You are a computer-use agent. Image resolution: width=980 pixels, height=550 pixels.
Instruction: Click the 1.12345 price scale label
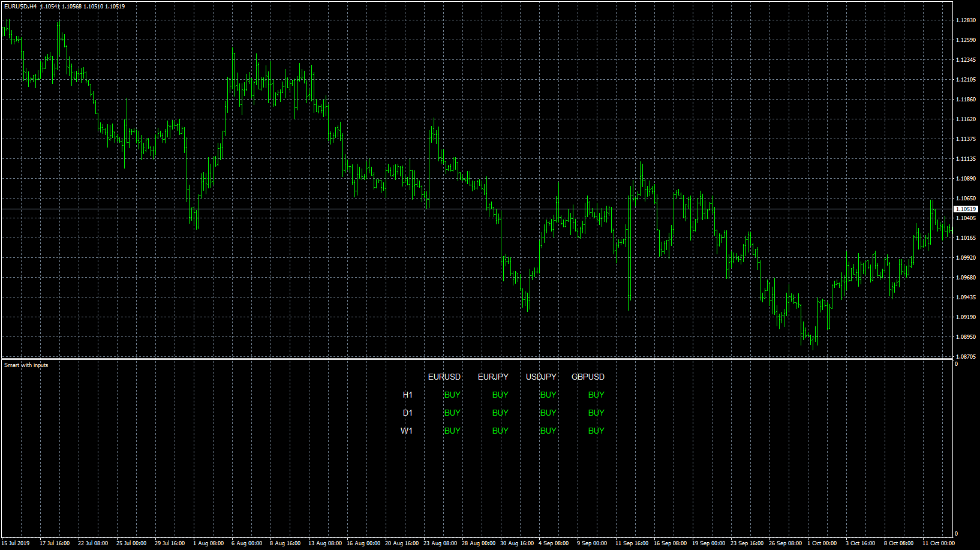pos(966,60)
